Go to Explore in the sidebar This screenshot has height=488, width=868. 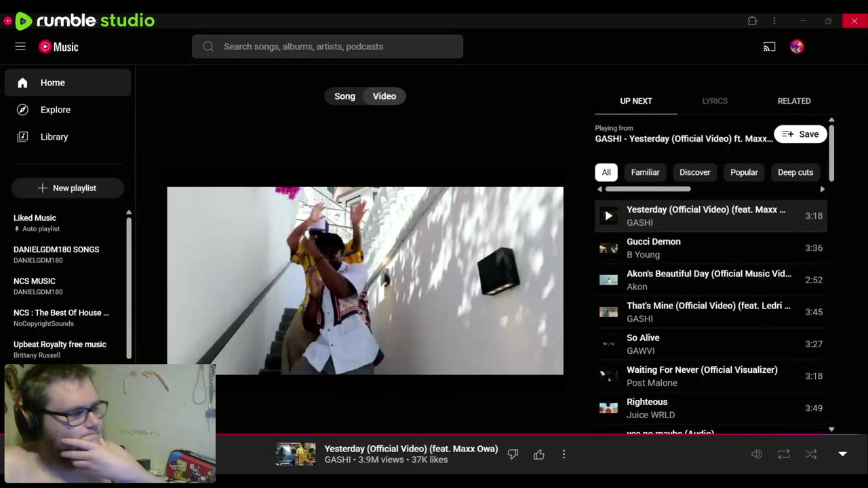[68, 110]
